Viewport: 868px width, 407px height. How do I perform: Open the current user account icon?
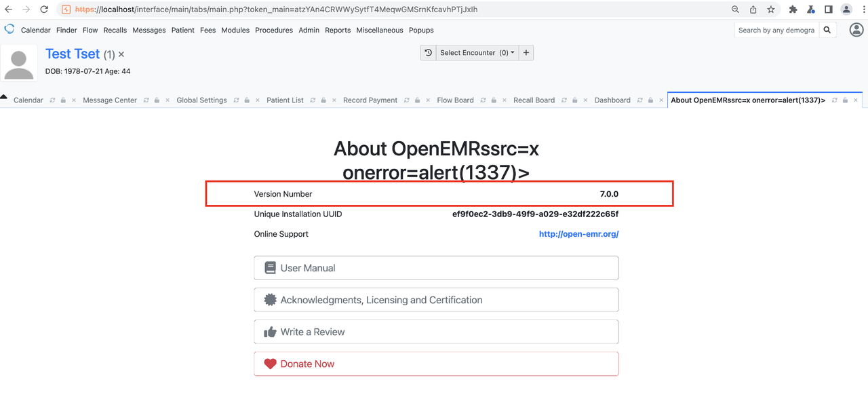pos(856,30)
